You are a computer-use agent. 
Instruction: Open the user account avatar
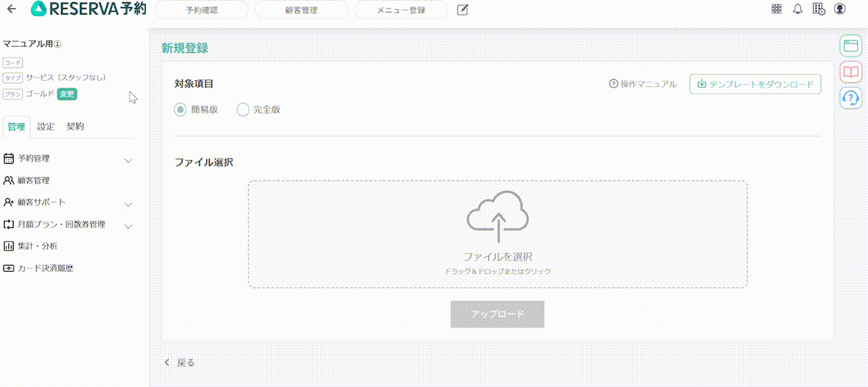[840, 9]
